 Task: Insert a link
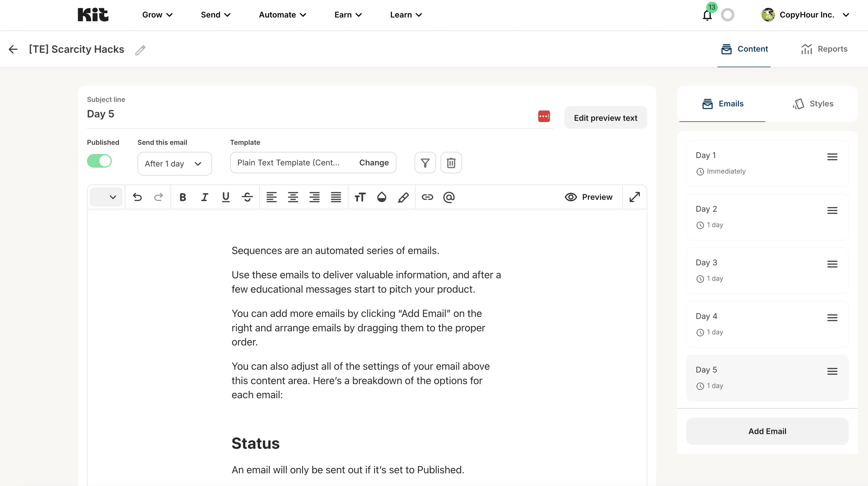tap(427, 197)
